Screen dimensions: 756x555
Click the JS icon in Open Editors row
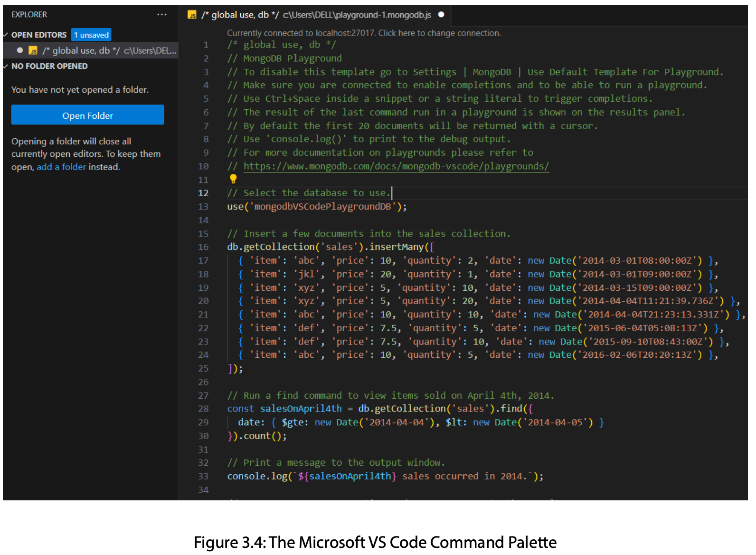pos(33,50)
